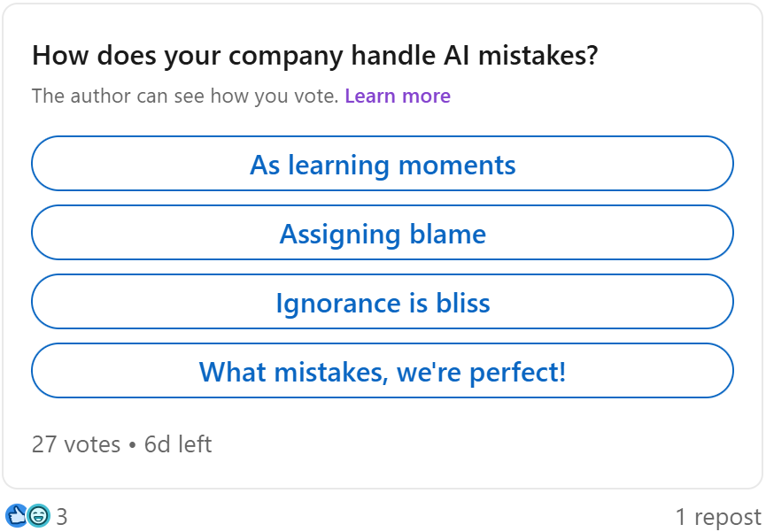Open reaction details via the emoji pair
This screenshot has height=532, width=766.
(27, 515)
